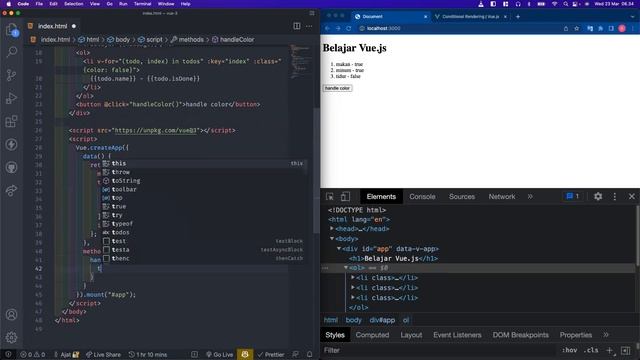Open the Thunder Client lightning icon
The height and width of the screenshot is (360, 640).
pyautogui.click(x=12, y=144)
